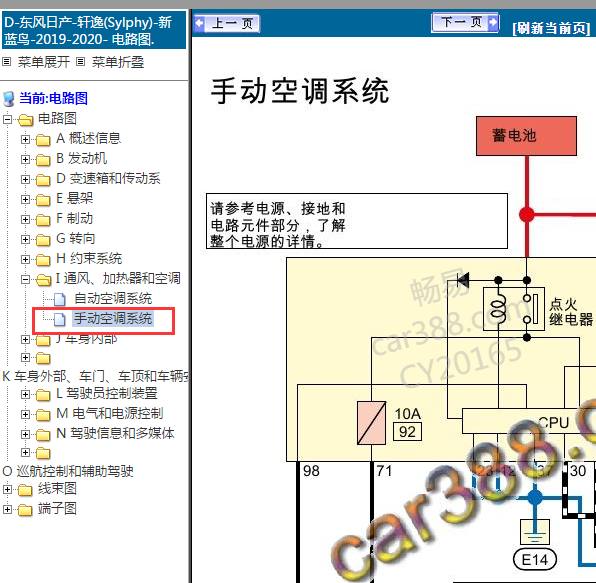Collapse the 电路图 root folder
Viewport: 596px width, 583px height.
point(7,119)
